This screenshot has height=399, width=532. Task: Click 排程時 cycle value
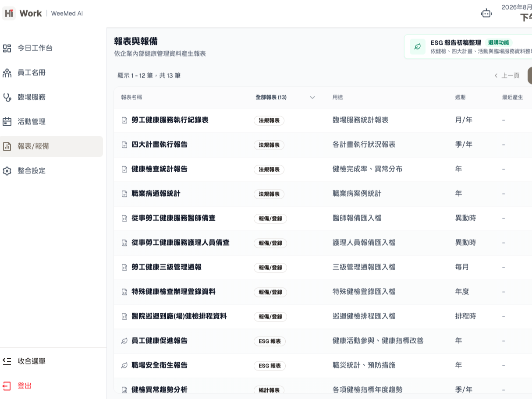pos(465,316)
